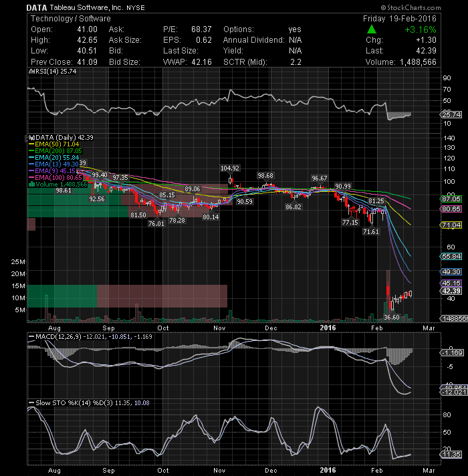Click the Options value yes

295,29
